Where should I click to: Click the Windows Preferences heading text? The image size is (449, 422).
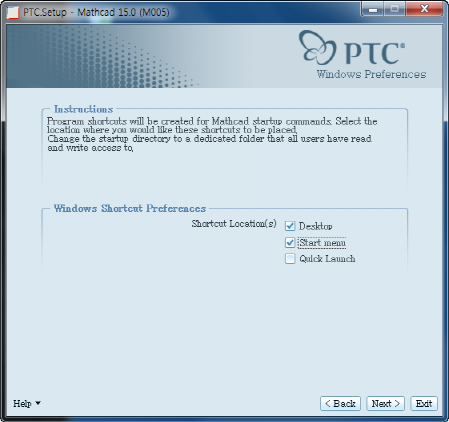coord(371,74)
